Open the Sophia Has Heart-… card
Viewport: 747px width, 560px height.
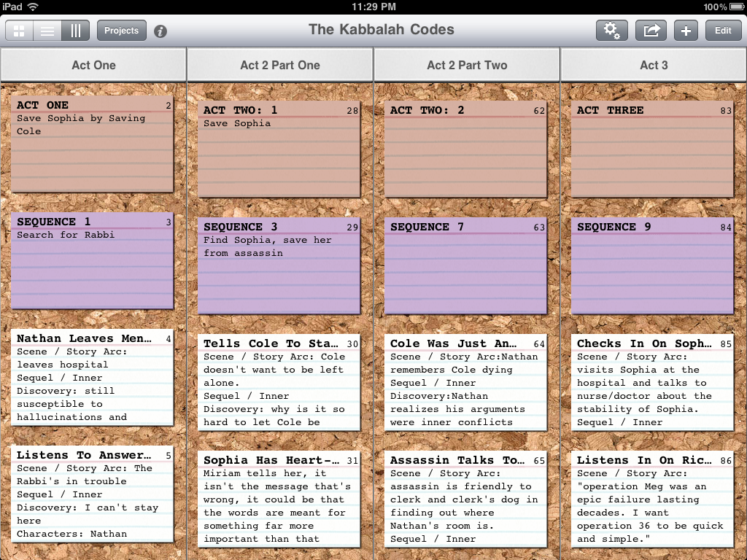click(x=279, y=499)
